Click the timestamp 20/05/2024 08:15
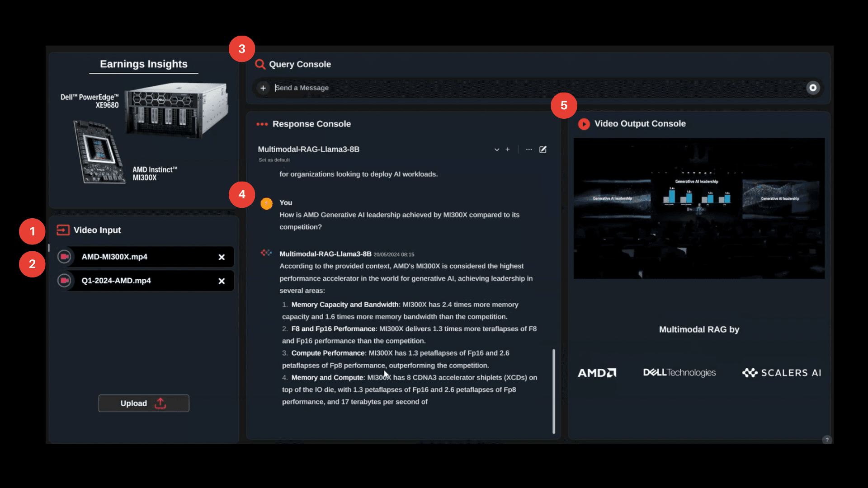Screen dimensions: 868x488 click(x=394, y=254)
